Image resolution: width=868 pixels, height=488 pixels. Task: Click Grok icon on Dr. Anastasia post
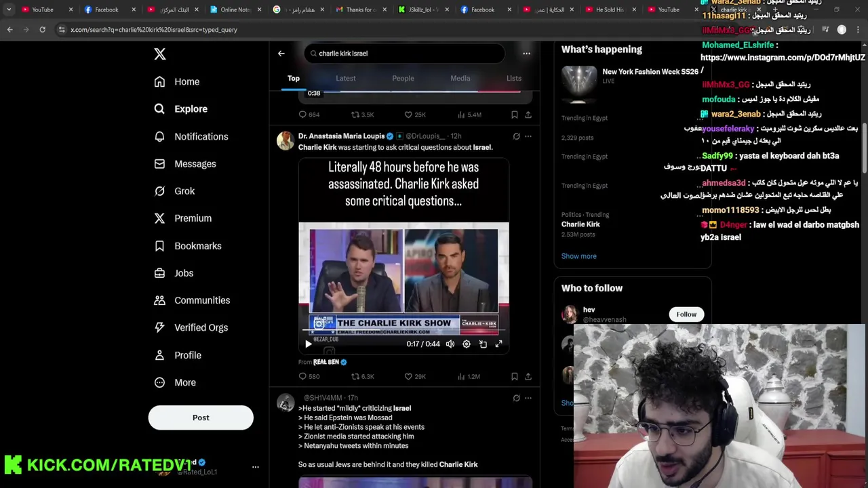coord(516,136)
